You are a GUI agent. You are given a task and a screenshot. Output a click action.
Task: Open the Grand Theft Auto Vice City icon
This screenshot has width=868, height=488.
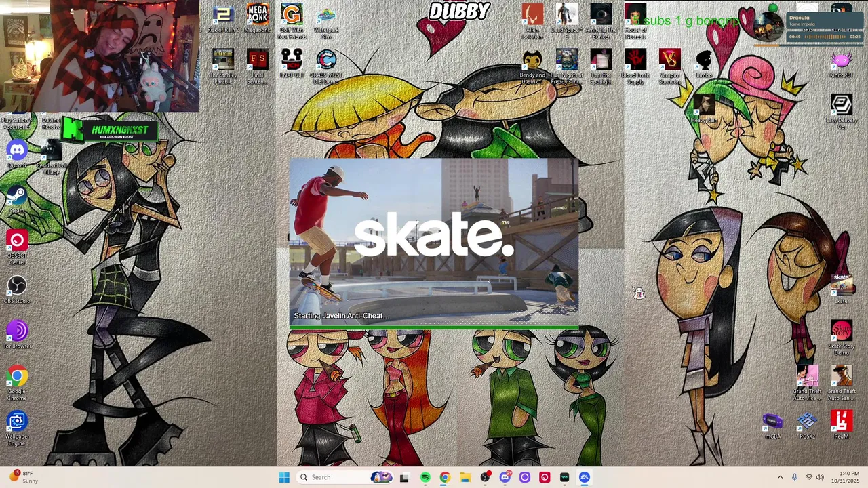807,384
